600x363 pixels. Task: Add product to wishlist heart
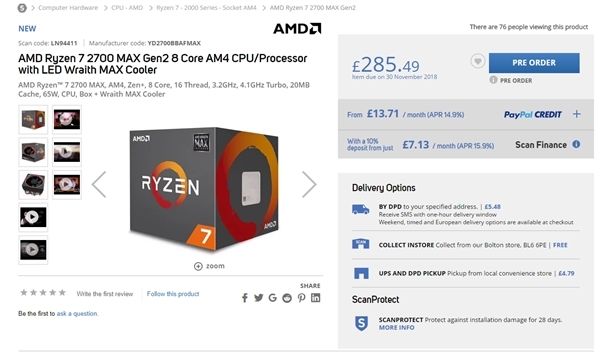[478, 61]
